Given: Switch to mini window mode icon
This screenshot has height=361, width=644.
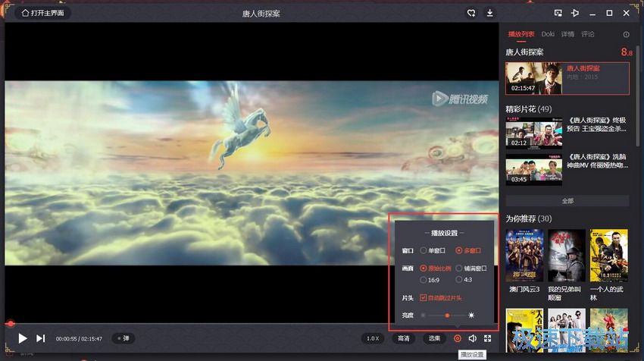Looking at the screenshot, I should (x=558, y=13).
